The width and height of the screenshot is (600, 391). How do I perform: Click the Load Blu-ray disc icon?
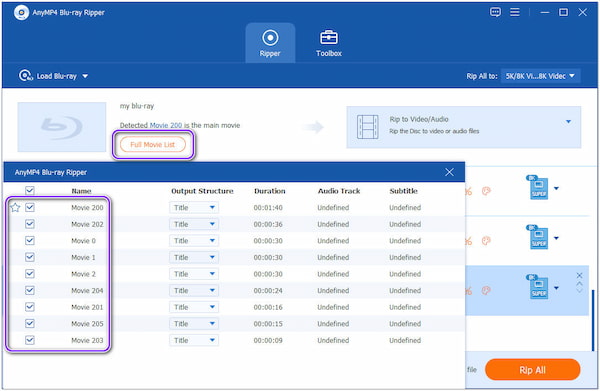tap(25, 76)
